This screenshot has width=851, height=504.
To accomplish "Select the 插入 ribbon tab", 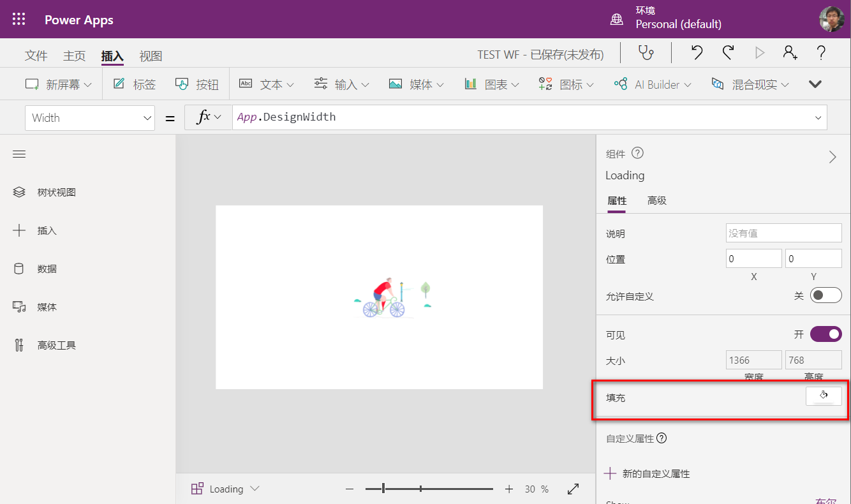I will click(112, 56).
